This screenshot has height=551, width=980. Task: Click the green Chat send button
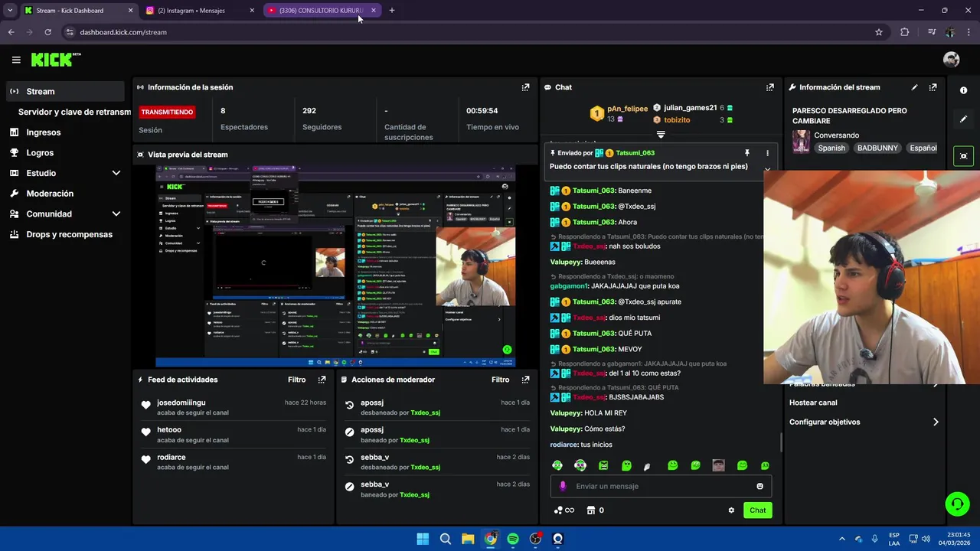click(x=757, y=510)
